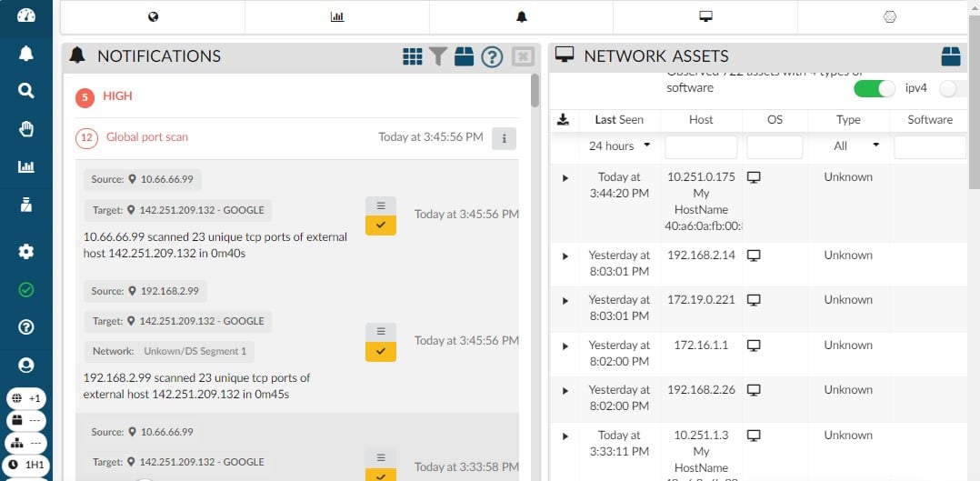Open notifications bell in the left sidebar

point(25,54)
